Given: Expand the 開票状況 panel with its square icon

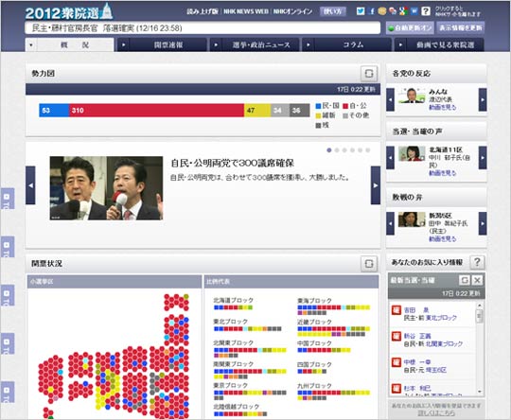Looking at the screenshot, I should [x=369, y=263].
